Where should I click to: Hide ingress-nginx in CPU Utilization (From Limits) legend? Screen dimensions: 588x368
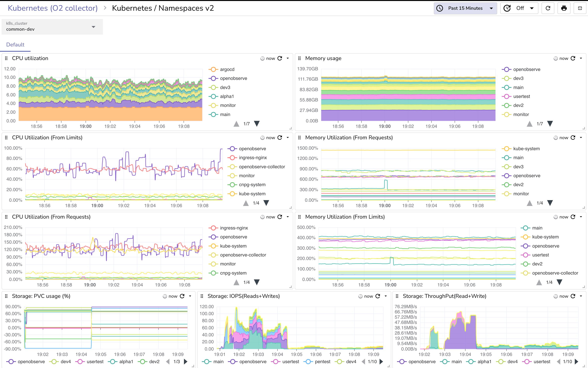(253, 157)
